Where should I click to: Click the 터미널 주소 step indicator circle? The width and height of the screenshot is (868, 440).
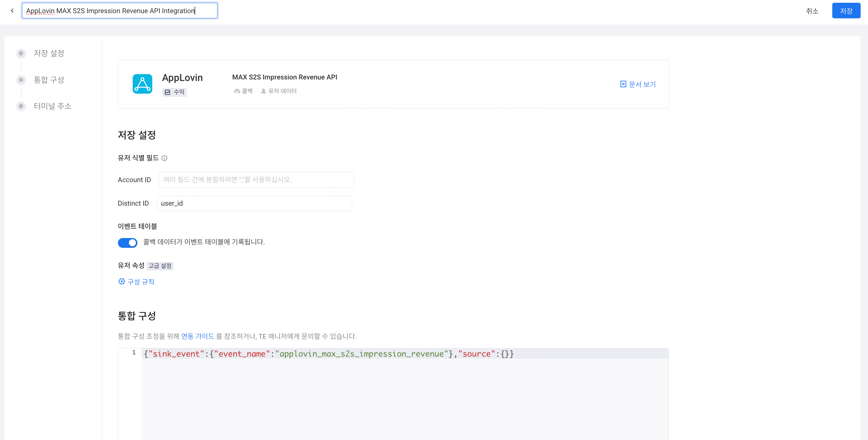(21, 106)
